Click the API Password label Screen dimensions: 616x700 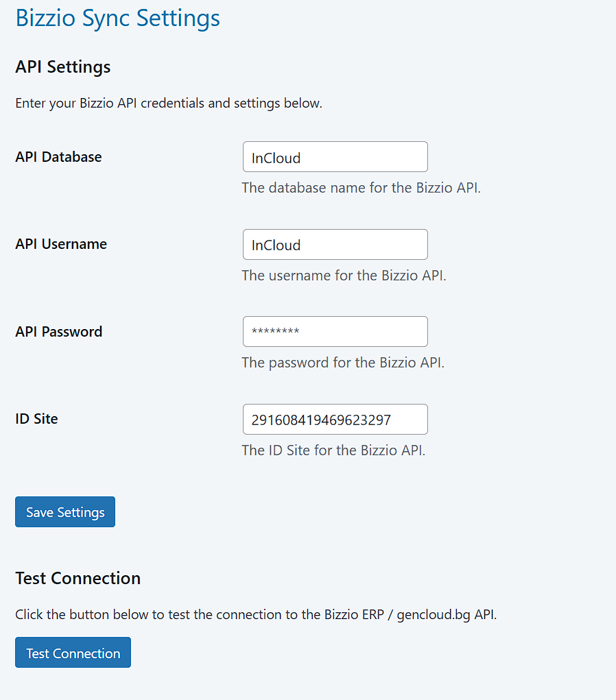click(x=58, y=332)
